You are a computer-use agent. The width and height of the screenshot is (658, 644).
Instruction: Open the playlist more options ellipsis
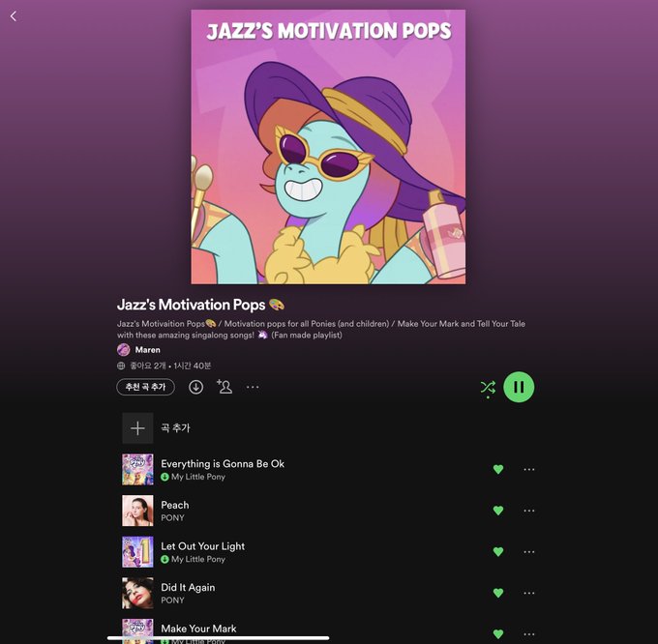[x=253, y=387]
